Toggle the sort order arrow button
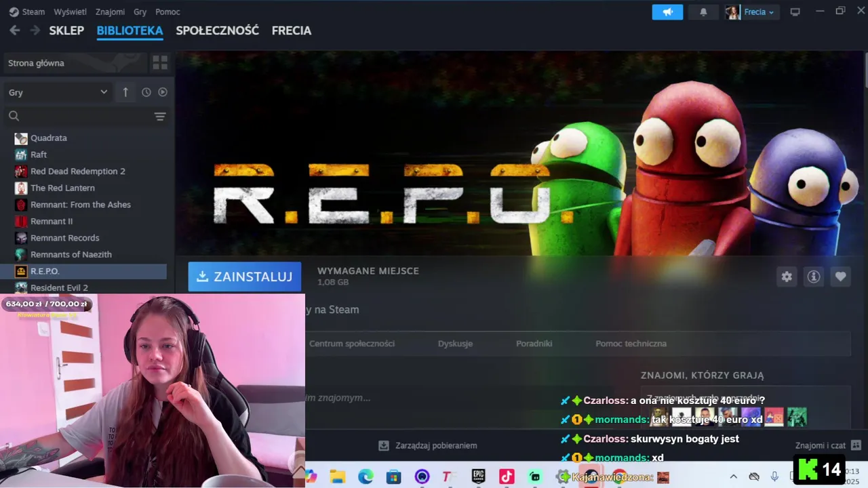The height and width of the screenshot is (488, 868). tap(125, 92)
